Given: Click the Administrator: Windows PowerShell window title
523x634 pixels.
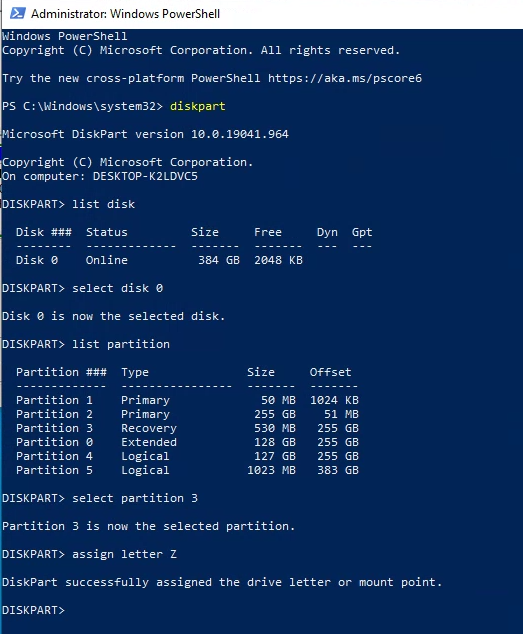Looking at the screenshot, I should [x=125, y=14].
